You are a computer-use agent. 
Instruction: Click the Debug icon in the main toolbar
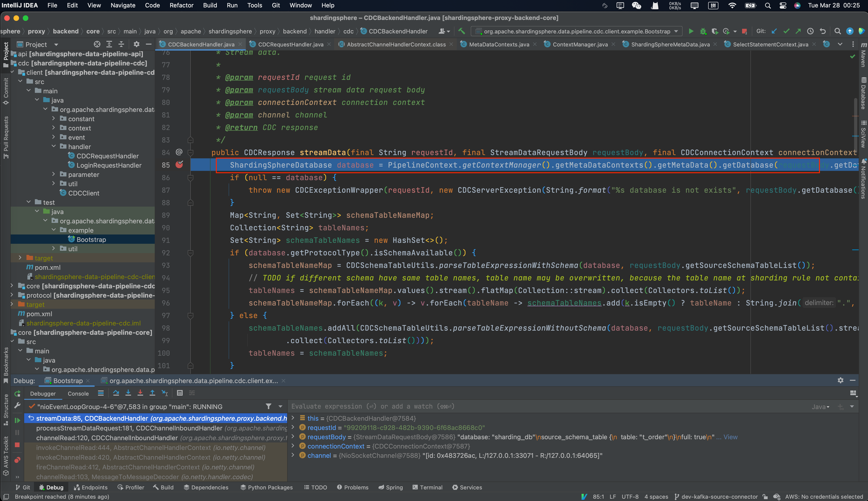point(703,31)
